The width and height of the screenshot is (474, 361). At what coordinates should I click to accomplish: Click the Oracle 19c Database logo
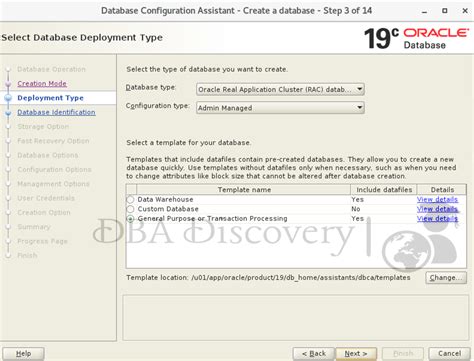(x=416, y=38)
